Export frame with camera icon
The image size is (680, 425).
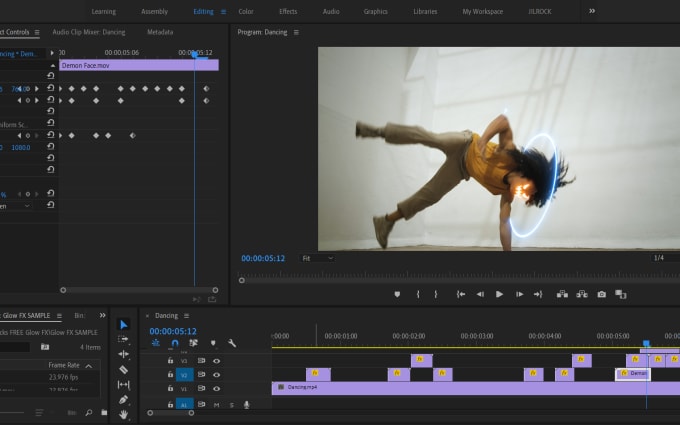point(602,294)
